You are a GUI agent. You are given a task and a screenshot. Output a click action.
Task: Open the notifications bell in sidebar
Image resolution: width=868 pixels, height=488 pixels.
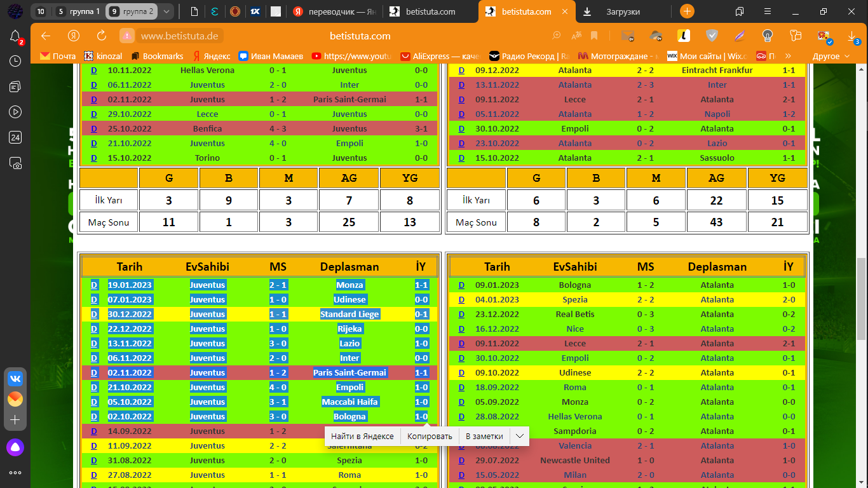[15, 37]
